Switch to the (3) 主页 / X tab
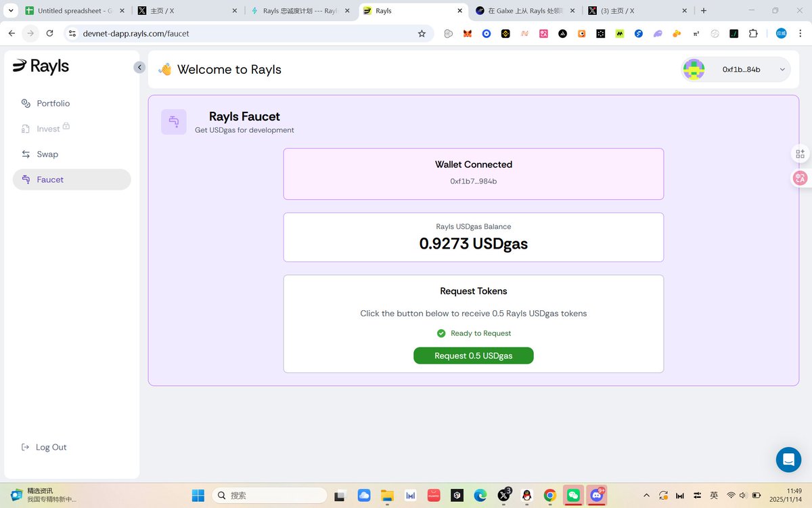The image size is (812, 508). click(637, 11)
